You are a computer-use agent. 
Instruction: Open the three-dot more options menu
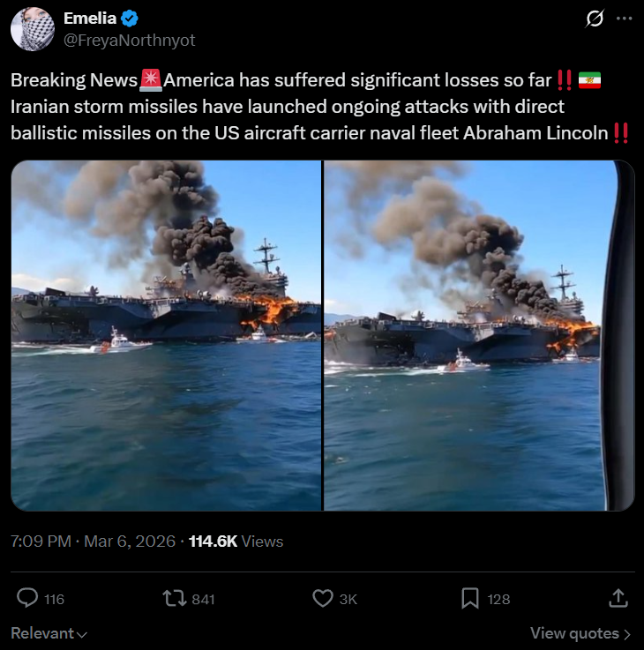pyautogui.click(x=624, y=19)
